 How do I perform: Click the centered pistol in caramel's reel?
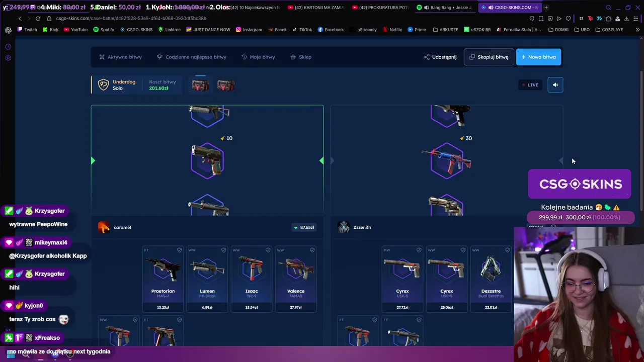click(207, 160)
